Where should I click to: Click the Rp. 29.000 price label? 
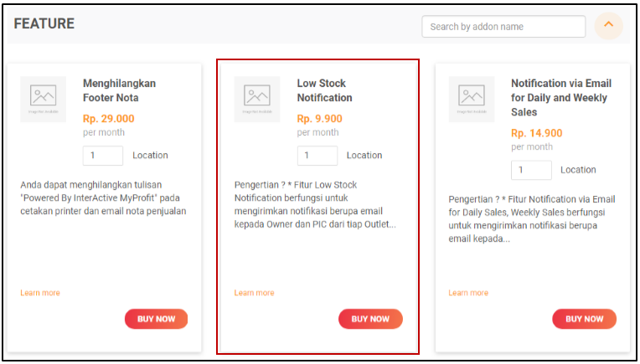pyautogui.click(x=108, y=119)
